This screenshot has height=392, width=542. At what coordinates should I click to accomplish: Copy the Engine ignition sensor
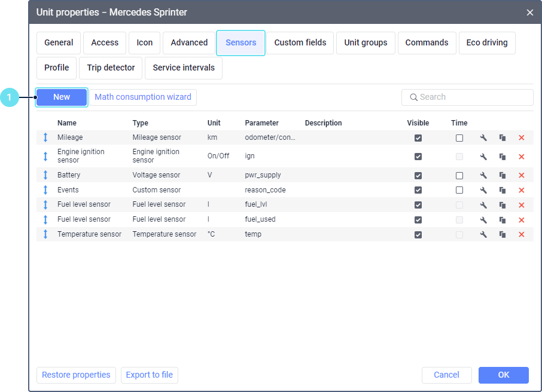[503, 157]
